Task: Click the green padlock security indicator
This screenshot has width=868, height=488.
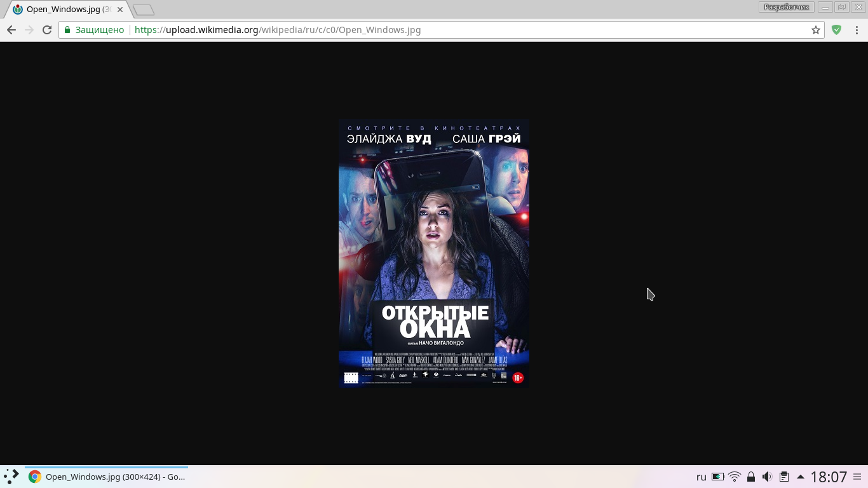Action: [x=67, y=30]
